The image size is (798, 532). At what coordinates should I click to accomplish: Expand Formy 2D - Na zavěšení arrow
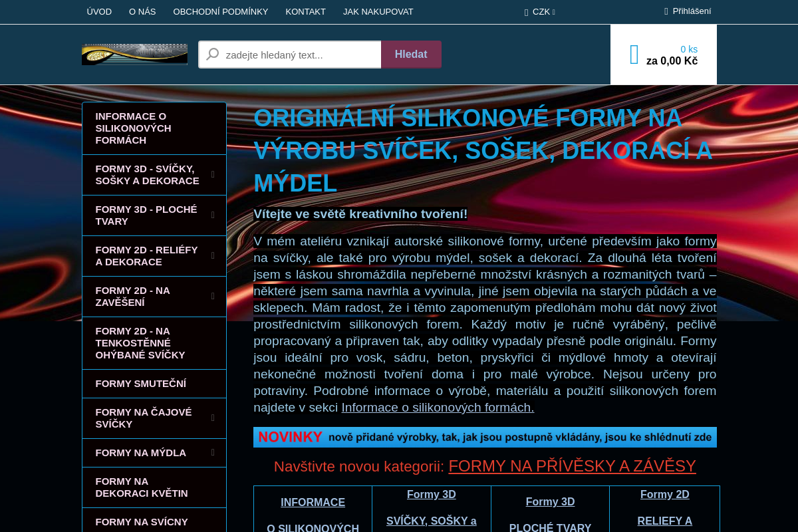click(213, 297)
